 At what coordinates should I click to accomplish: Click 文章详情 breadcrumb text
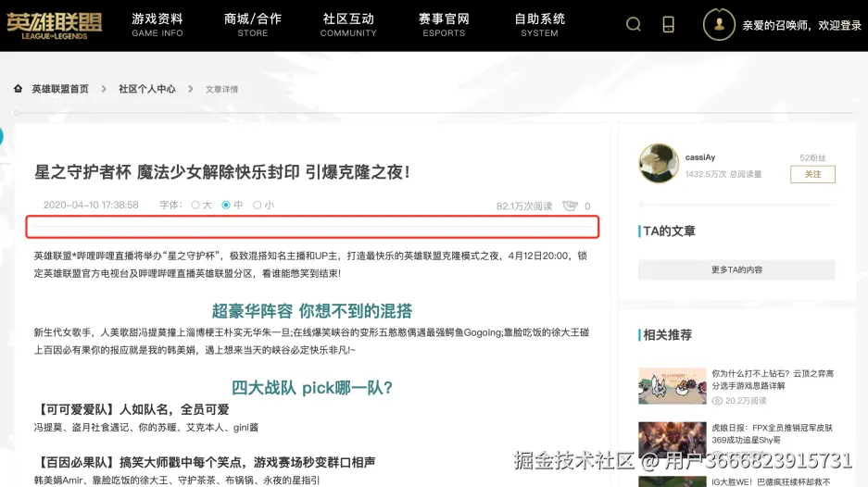[x=222, y=90]
